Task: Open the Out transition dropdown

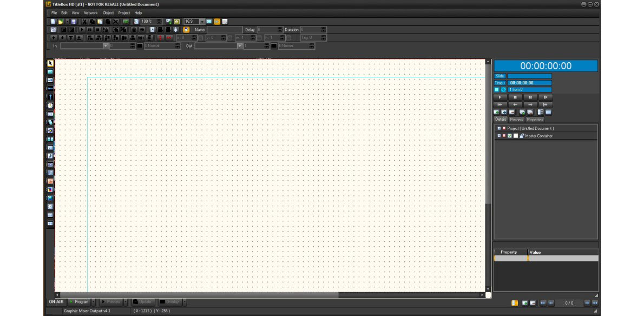Action: coord(240,46)
